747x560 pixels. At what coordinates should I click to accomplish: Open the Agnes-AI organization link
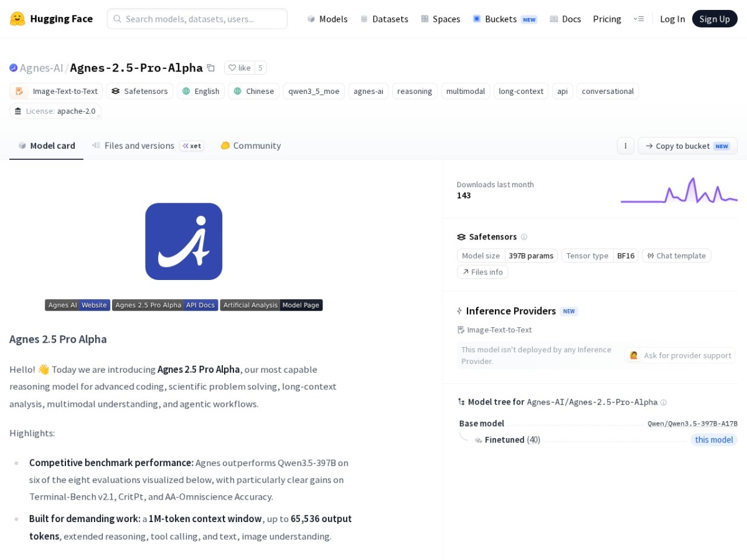click(x=42, y=68)
